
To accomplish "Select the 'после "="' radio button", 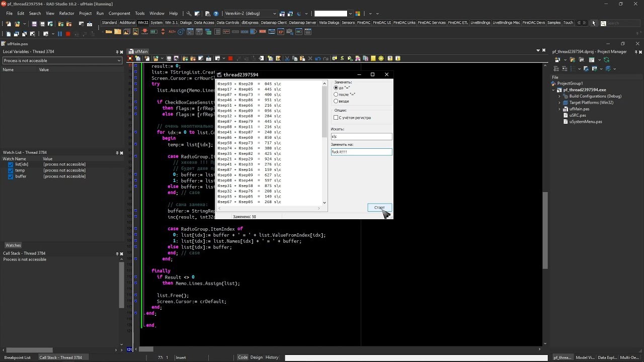I will 336,95.
